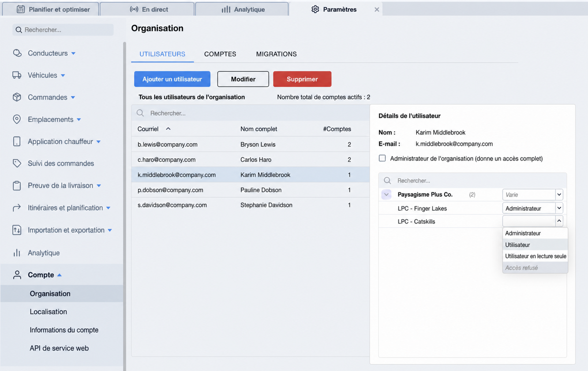The width and height of the screenshot is (588, 371).
Task: Choose Utilisateur en lecture seule option
Action: 535,256
